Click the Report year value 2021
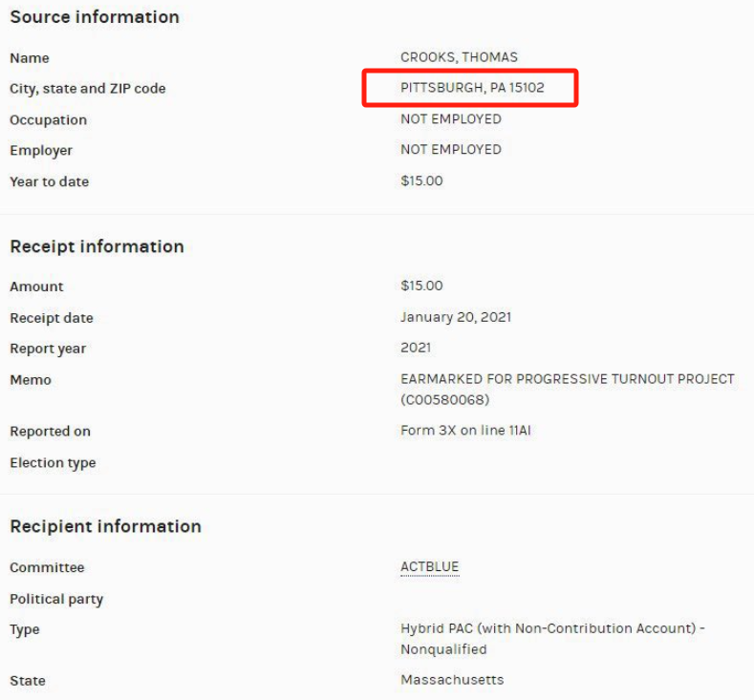This screenshot has width=754, height=700. pos(416,348)
